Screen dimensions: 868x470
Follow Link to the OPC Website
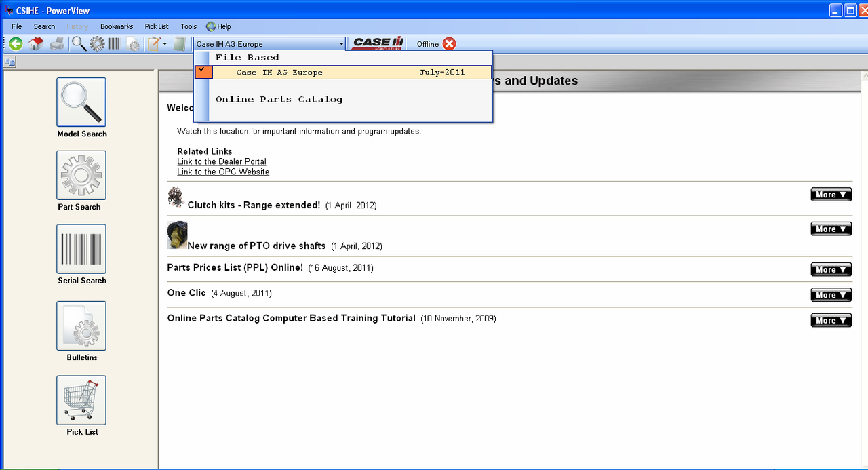point(223,172)
